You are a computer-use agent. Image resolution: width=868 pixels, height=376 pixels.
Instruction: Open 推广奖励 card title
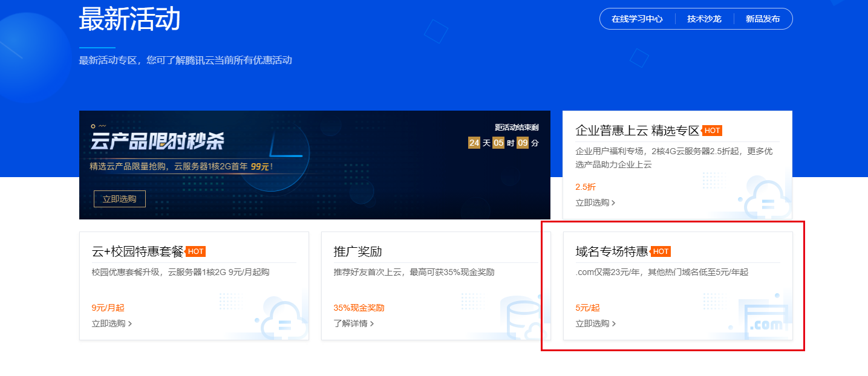357,251
